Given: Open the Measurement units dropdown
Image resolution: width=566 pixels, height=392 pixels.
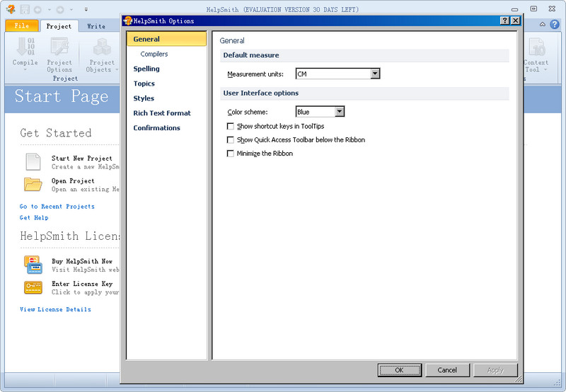Looking at the screenshot, I should pyautogui.click(x=375, y=74).
